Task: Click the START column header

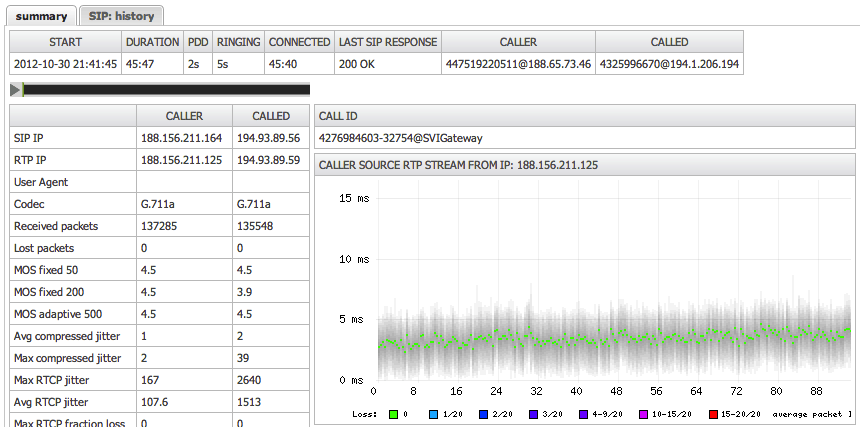Action: [x=65, y=42]
